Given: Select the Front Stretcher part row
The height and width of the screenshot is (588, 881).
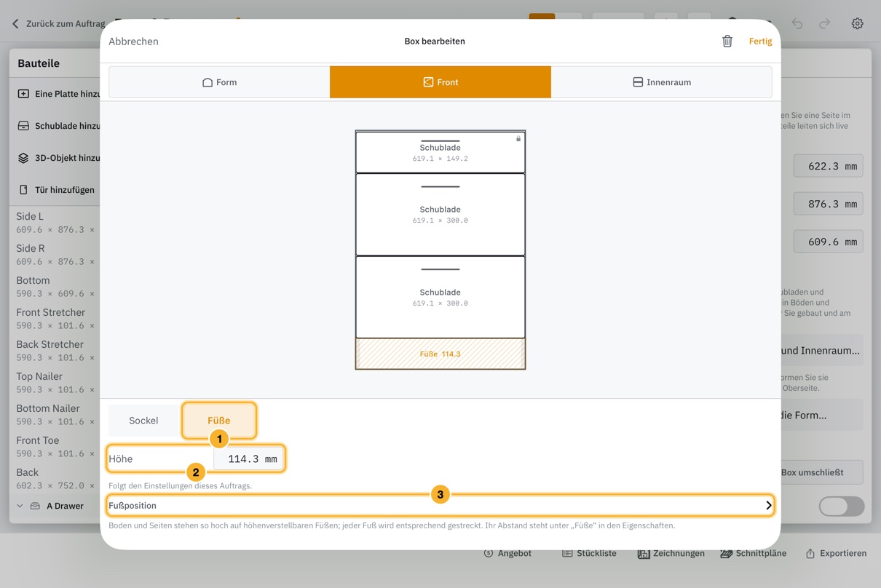Looking at the screenshot, I should [x=55, y=318].
